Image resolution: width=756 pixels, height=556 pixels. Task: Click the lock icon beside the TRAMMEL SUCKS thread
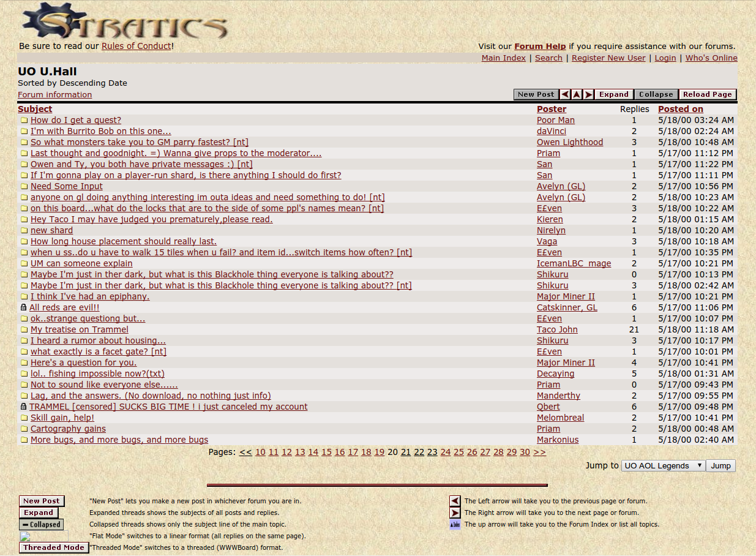click(x=24, y=407)
